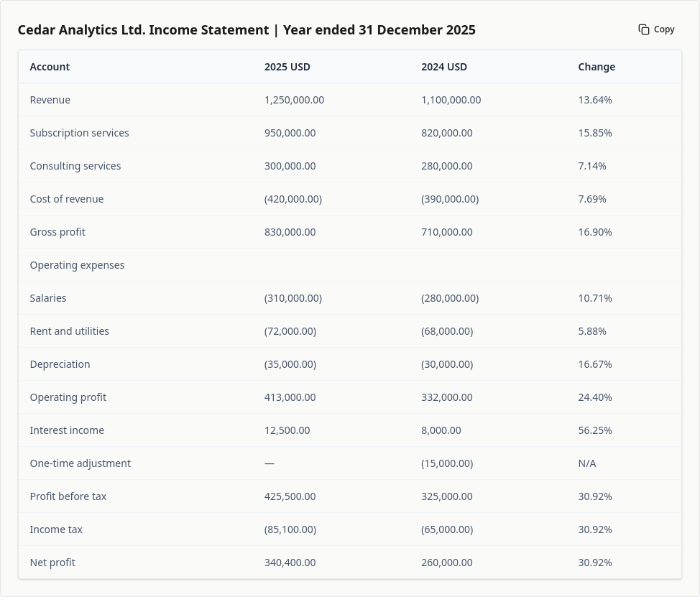
Task: Click the Change column header
Action: (597, 67)
